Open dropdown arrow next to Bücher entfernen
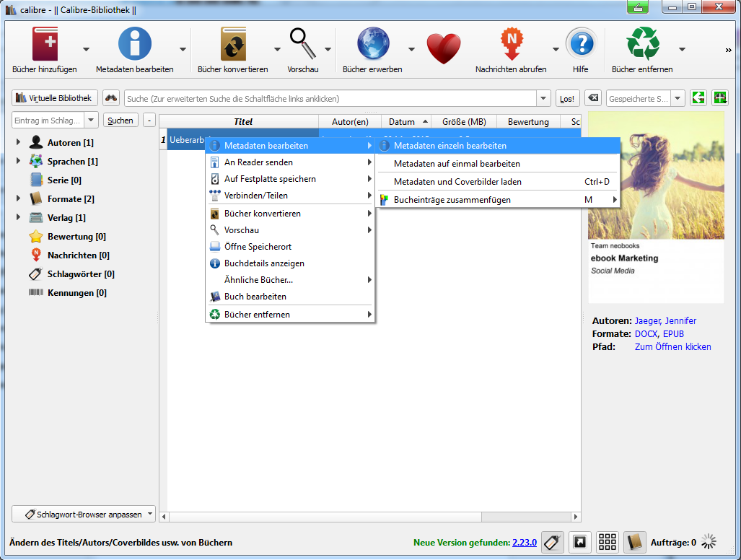The width and height of the screenshot is (741, 560). click(682, 49)
